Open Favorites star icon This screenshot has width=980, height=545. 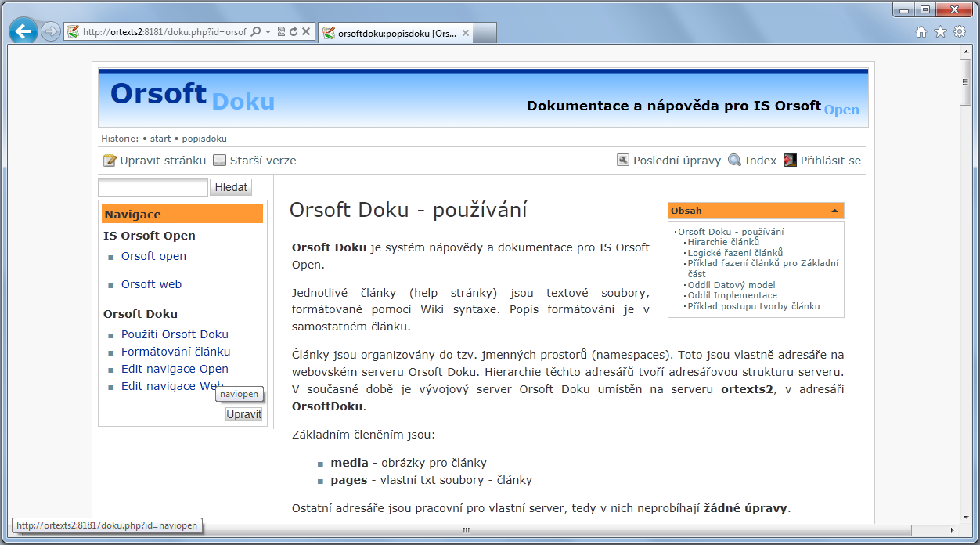coord(940,32)
